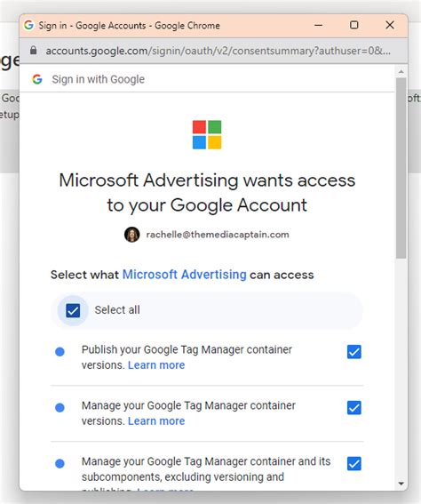Click the 'Sign in with Google' header text
Screen dimensions: 421x504
99,79
